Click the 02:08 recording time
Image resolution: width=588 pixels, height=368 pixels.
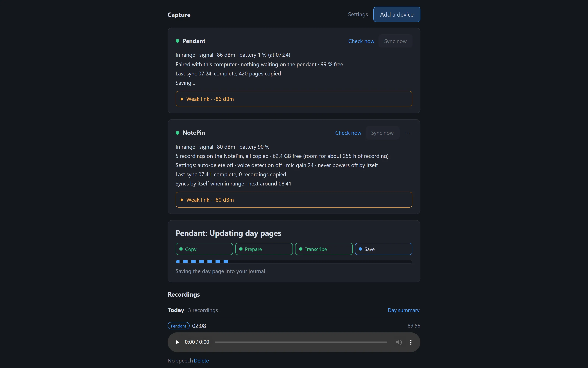click(199, 326)
